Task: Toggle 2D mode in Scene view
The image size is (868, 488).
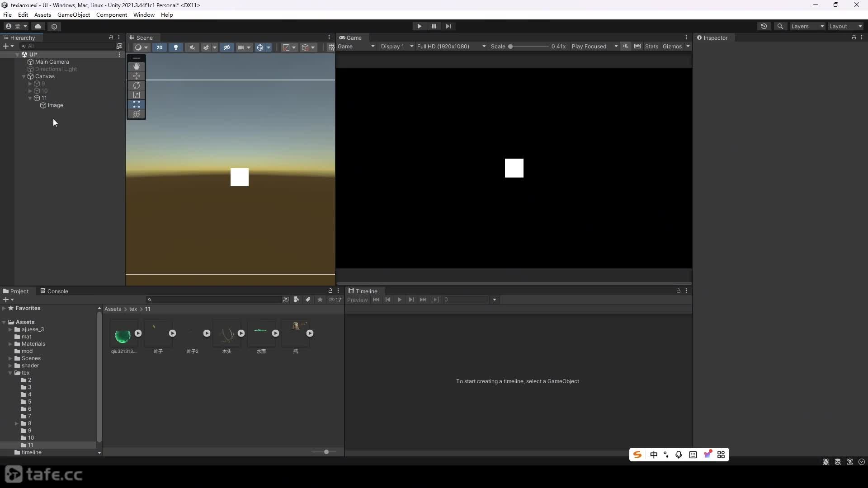Action: point(159,47)
